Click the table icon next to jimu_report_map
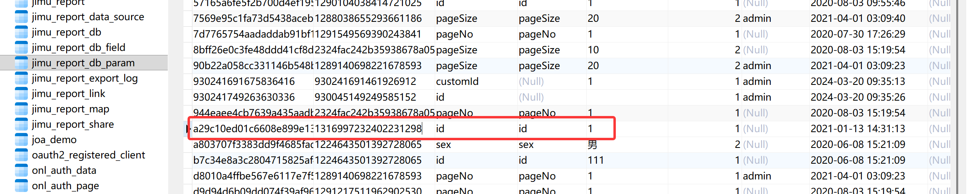Image resolution: width=980 pixels, height=194 pixels. click(x=21, y=109)
